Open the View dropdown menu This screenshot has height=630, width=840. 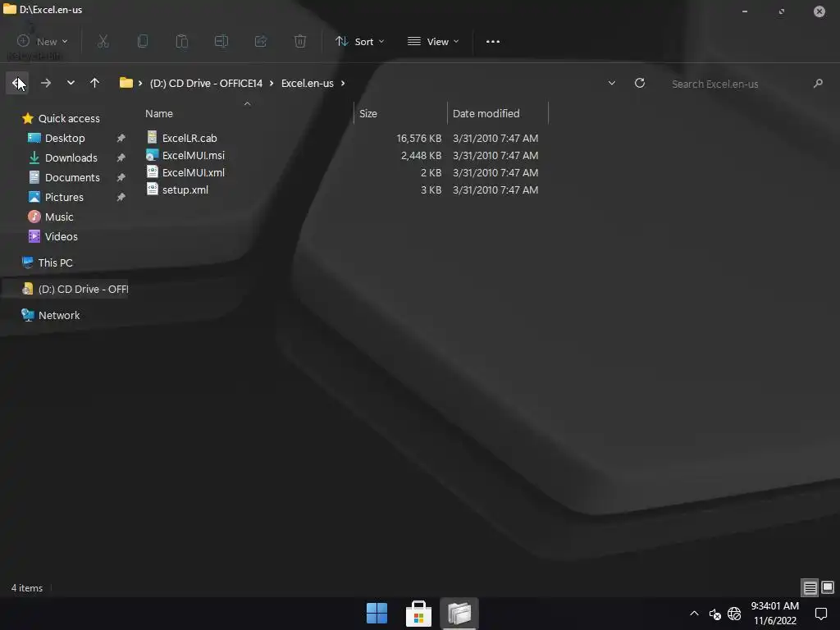[x=433, y=41]
